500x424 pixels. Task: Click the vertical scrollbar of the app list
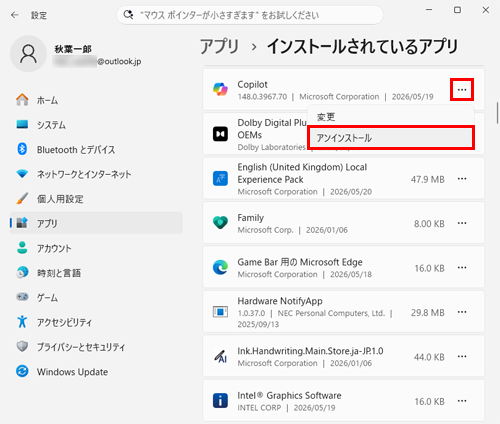pos(497,113)
